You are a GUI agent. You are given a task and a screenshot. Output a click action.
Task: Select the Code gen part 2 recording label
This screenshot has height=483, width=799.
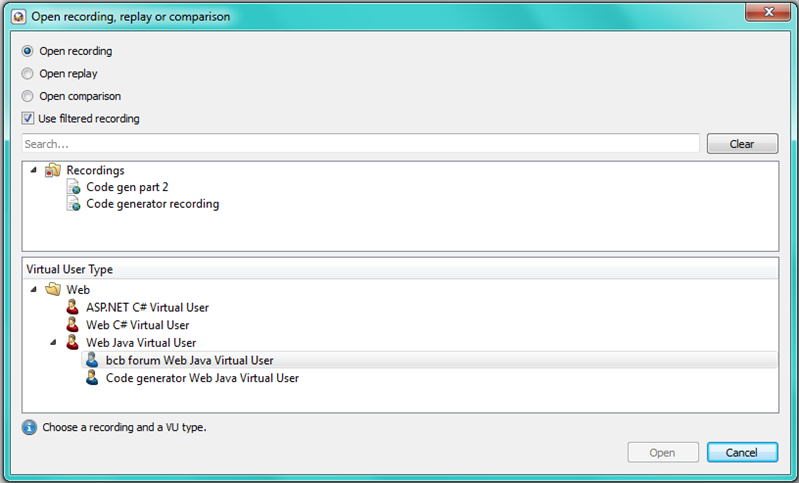(127, 187)
